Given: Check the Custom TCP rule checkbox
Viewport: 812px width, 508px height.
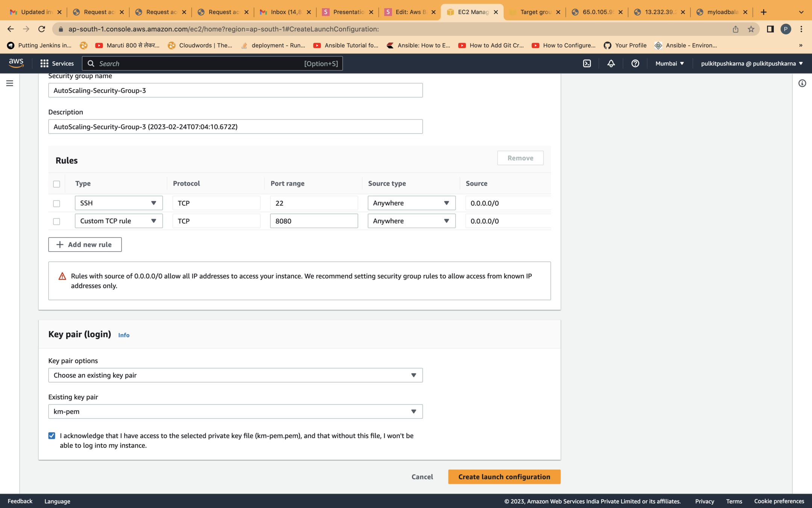Looking at the screenshot, I should pyautogui.click(x=56, y=221).
